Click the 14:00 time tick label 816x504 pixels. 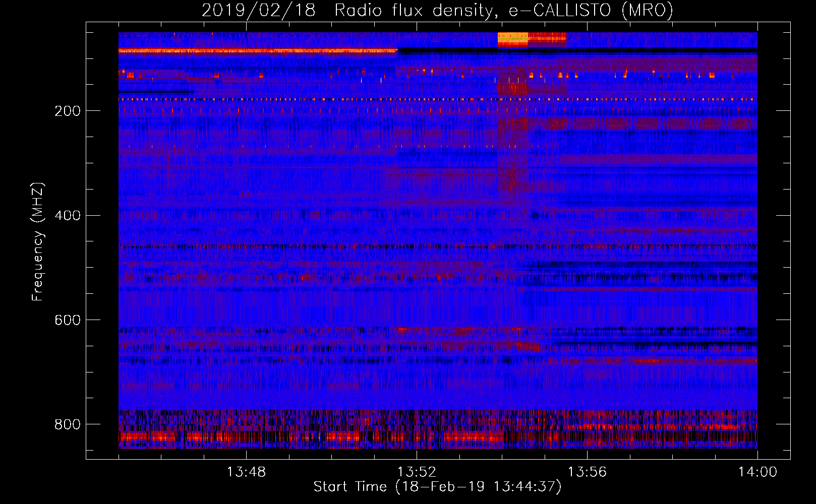pyautogui.click(x=757, y=472)
